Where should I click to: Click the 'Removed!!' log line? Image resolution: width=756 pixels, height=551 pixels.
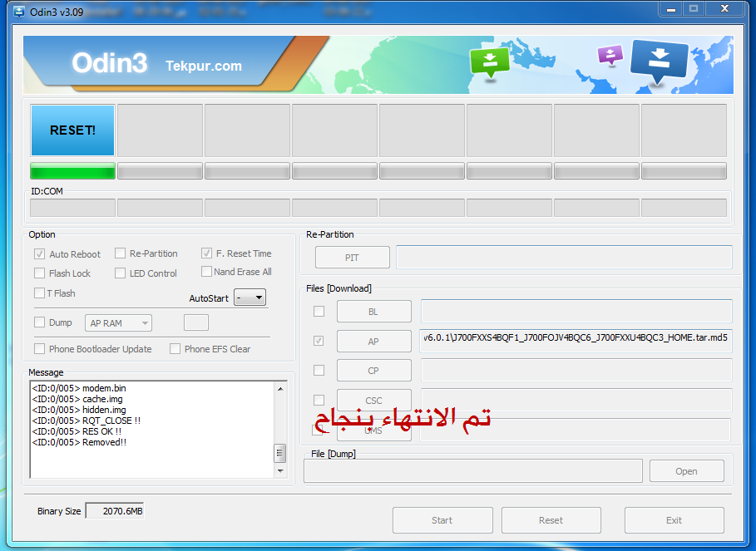[x=79, y=442]
